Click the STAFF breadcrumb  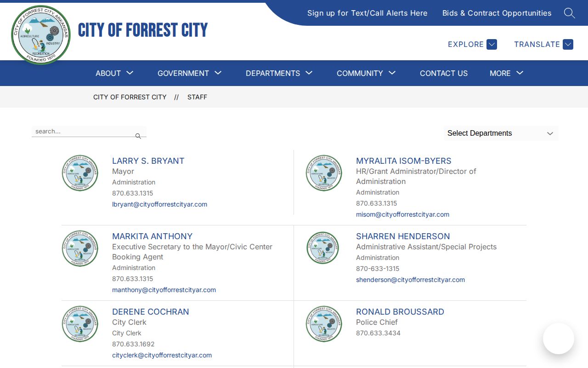tap(197, 97)
